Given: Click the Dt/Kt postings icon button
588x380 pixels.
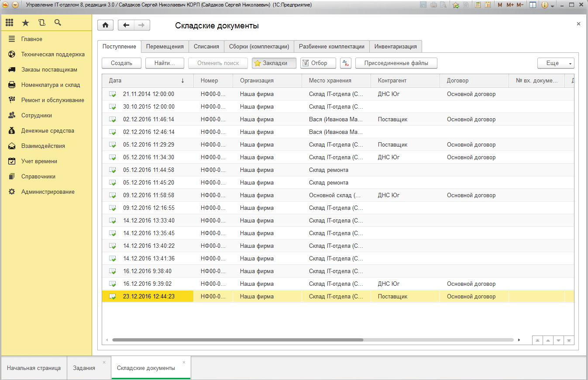Looking at the screenshot, I should [x=345, y=63].
